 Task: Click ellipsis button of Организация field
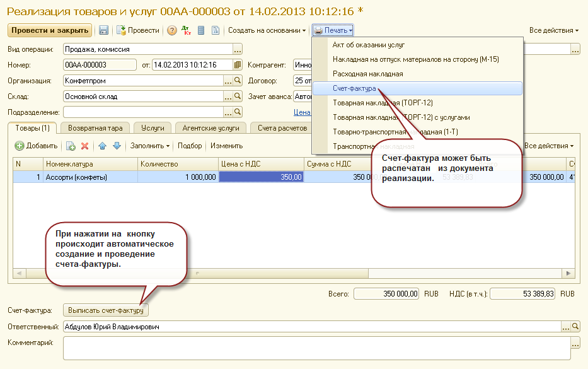coord(228,81)
